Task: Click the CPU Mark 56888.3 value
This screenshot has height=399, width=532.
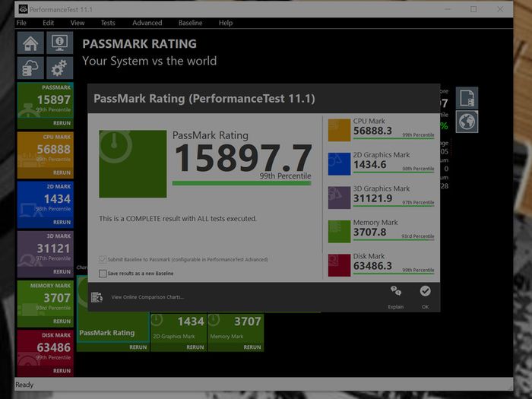Action: (372, 131)
